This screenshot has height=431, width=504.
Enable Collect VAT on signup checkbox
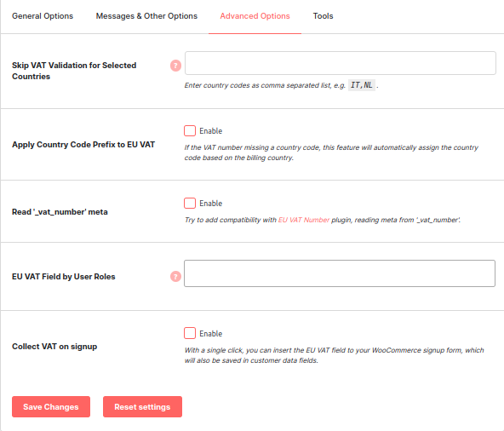[190, 333]
